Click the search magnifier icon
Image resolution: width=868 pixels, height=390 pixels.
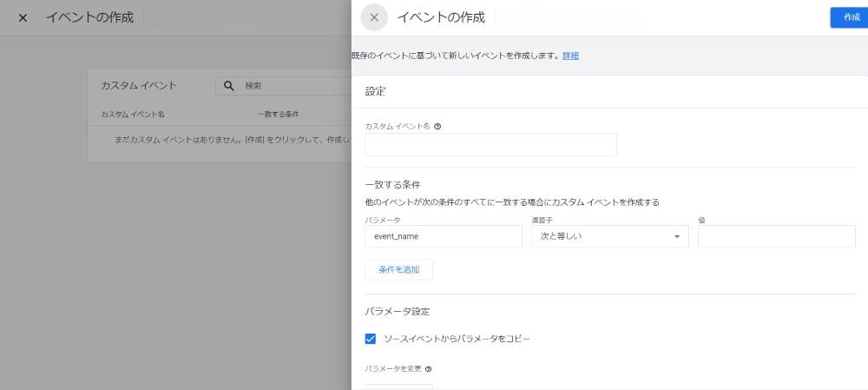click(x=228, y=86)
